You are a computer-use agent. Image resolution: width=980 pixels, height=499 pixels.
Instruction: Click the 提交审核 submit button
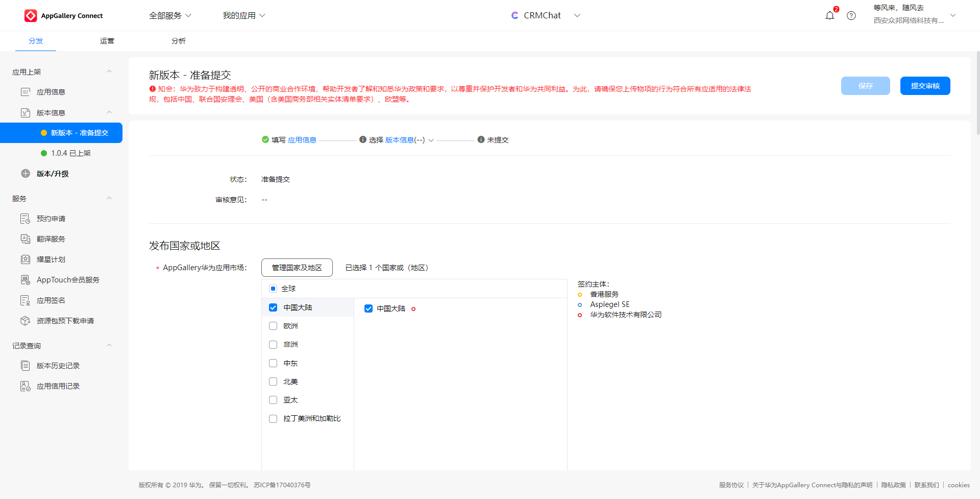point(925,85)
